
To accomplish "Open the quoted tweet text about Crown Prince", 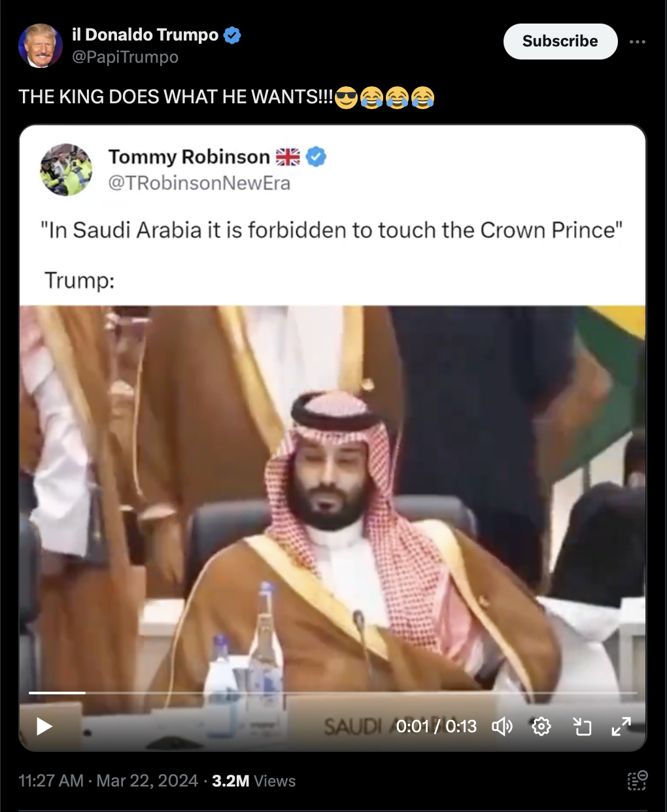I will pos(332,230).
